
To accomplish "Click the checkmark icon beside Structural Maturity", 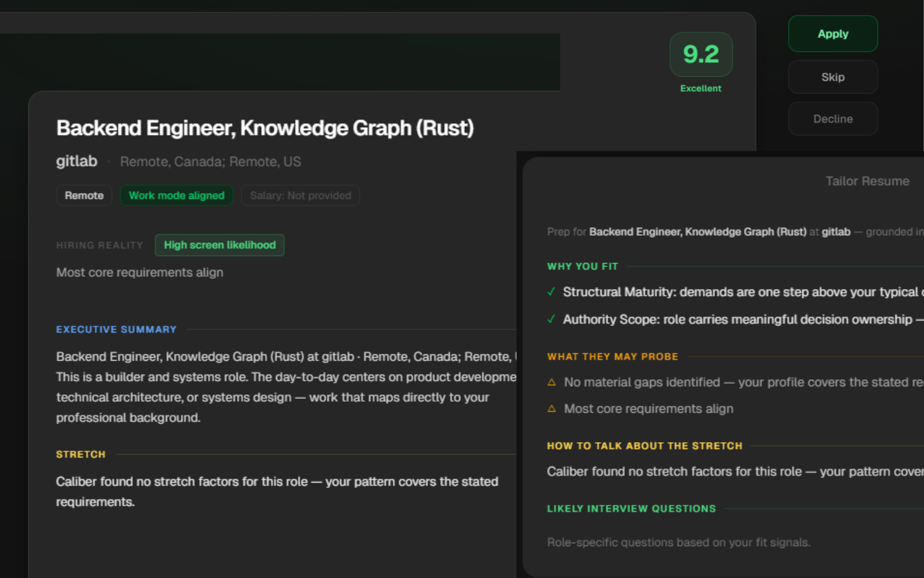I will [x=552, y=292].
